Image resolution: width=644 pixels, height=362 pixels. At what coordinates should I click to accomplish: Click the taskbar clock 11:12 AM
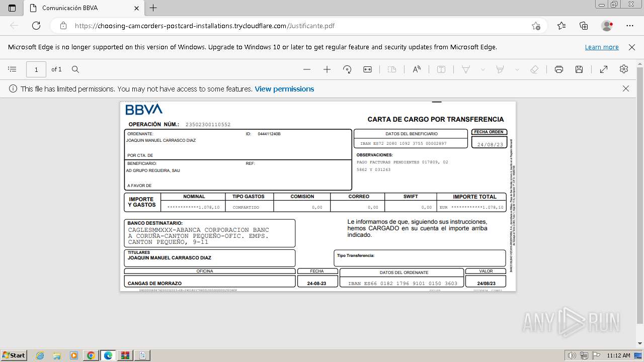pyautogui.click(x=618, y=355)
